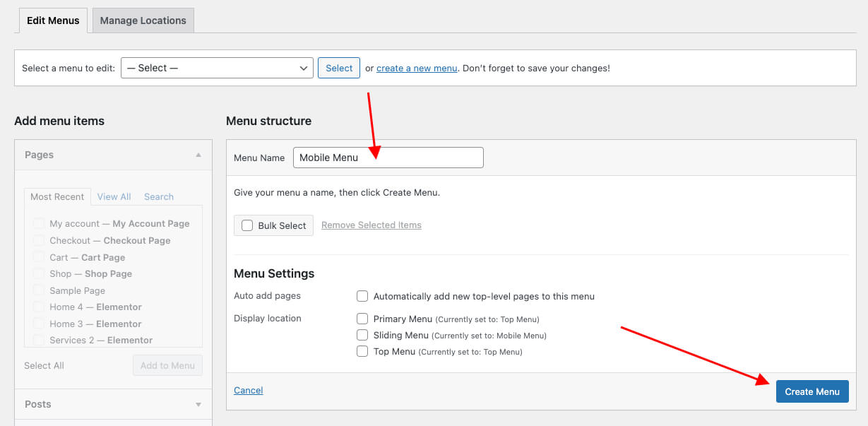868x426 pixels.
Task: Click the Remove Selected Items link
Action: coord(371,225)
